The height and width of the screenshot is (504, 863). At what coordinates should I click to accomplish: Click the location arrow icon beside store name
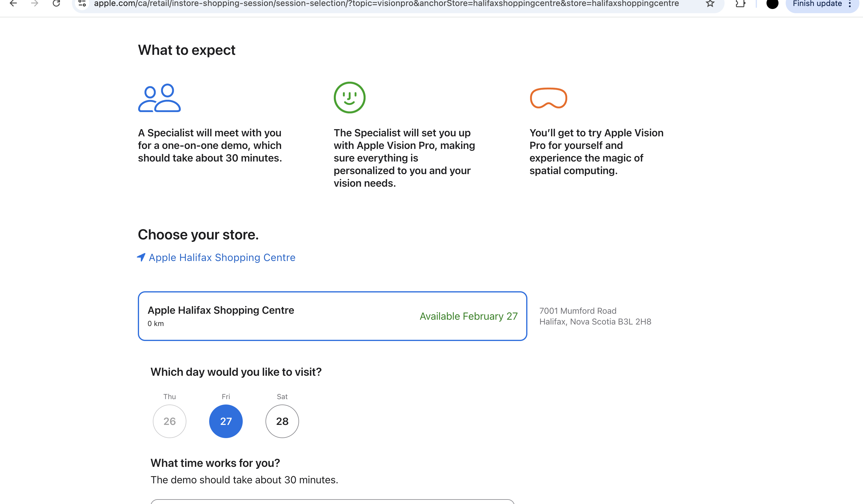(x=141, y=257)
